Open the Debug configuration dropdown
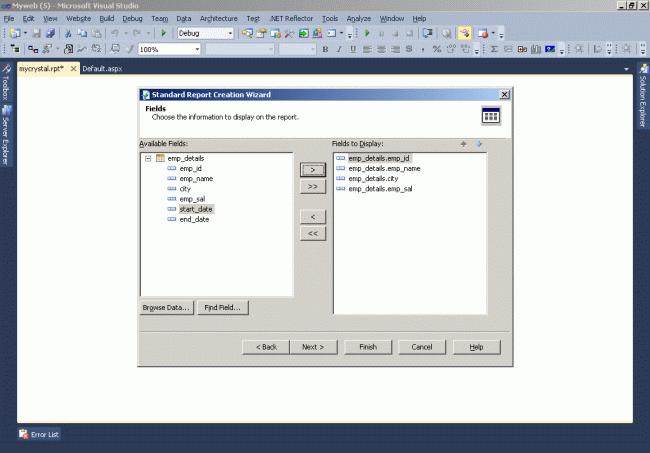Viewport: 650px width, 453px height. (230, 33)
